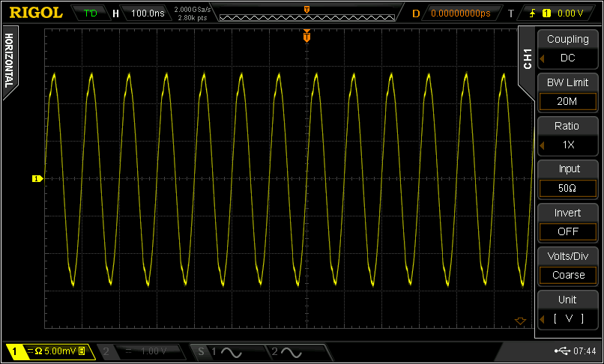The width and height of the screenshot is (604, 364).
Task: Click the 2.000GSa/s sample rate readout
Action: tap(193, 9)
